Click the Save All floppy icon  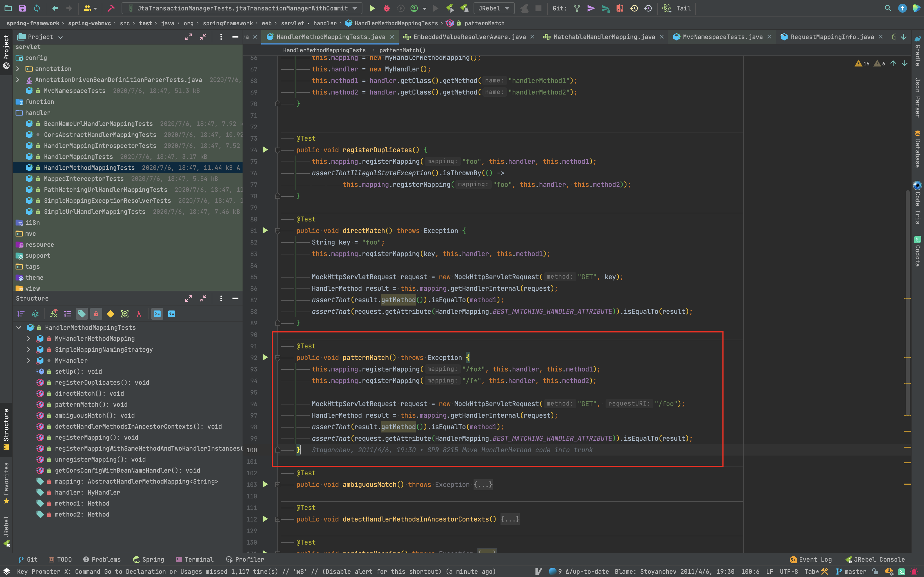point(22,8)
